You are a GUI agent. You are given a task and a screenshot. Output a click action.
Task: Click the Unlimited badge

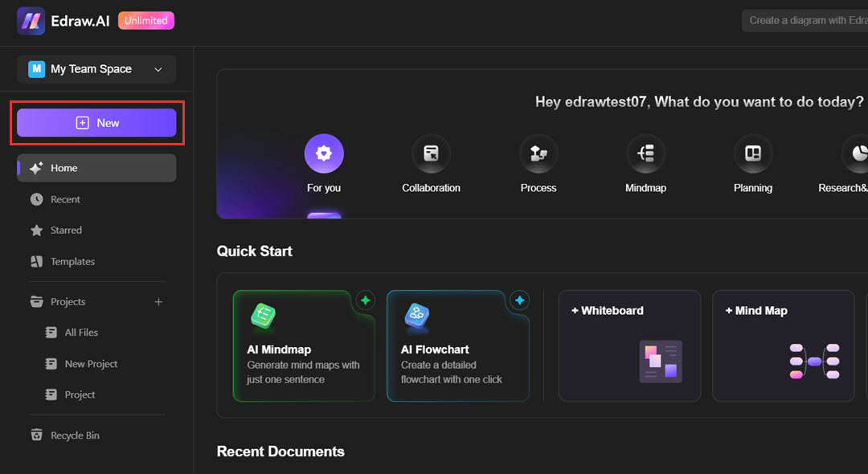coord(145,20)
